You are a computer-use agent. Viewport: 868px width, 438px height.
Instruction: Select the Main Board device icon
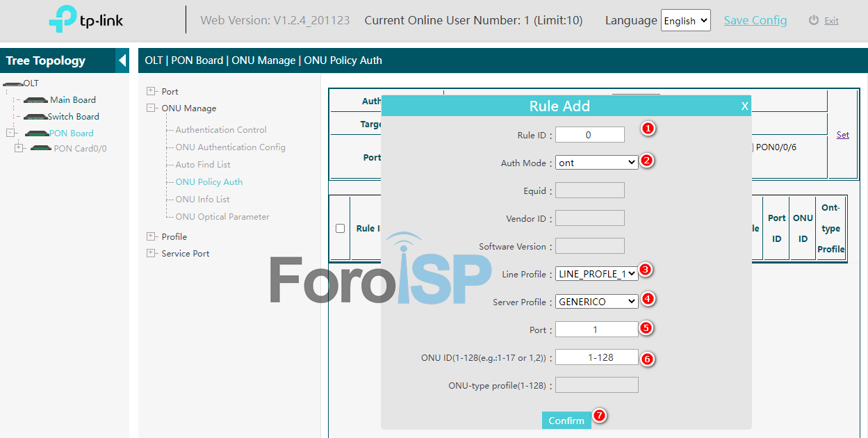coord(35,100)
